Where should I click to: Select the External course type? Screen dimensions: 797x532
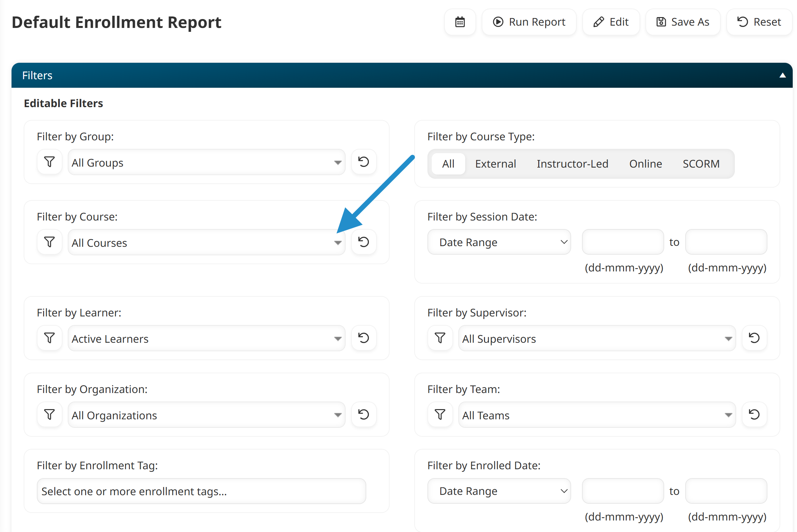click(x=495, y=164)
